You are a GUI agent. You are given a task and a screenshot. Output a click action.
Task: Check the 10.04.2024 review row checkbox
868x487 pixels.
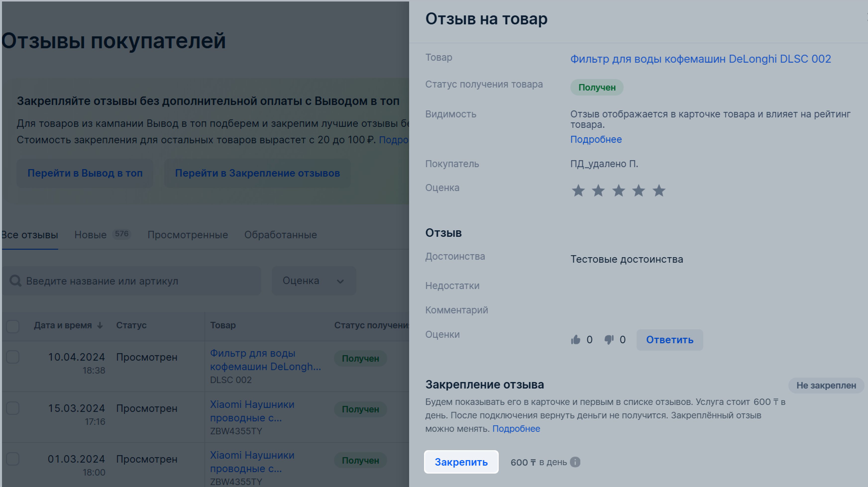[13, 357]
